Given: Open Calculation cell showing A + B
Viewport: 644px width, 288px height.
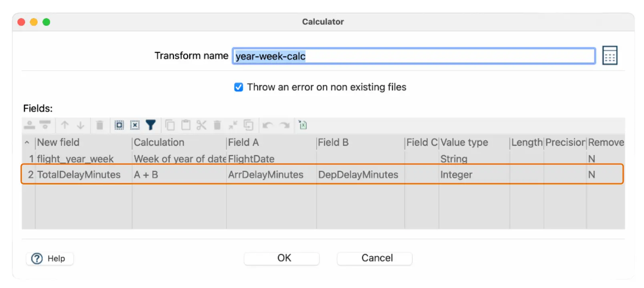Looking at the screenshot, I should 179,175.
